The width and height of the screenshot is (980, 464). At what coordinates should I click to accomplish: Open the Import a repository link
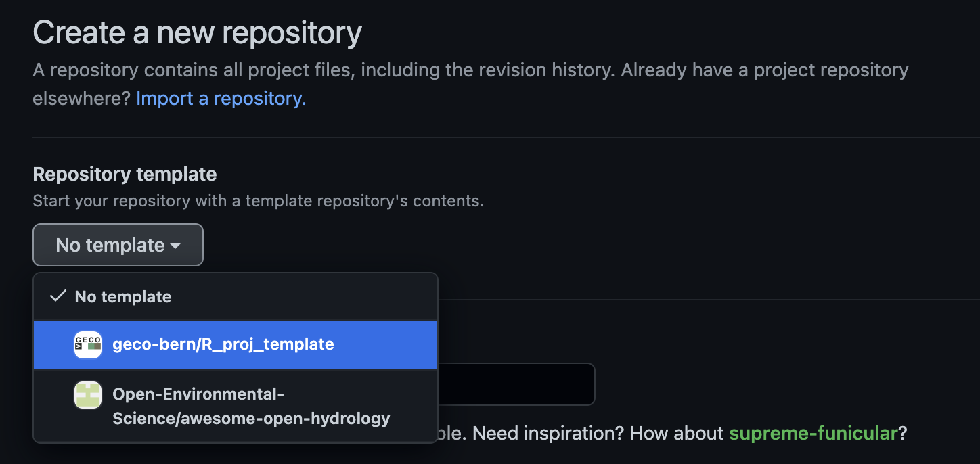tap(221, 99)
